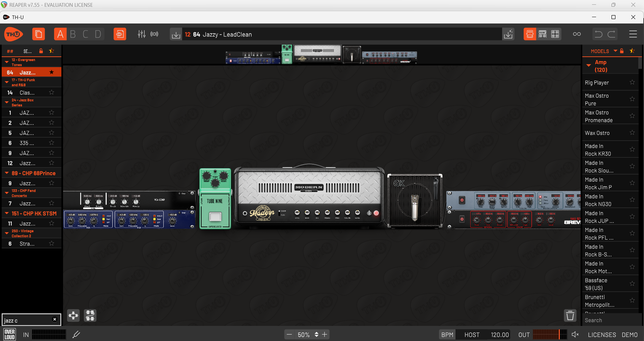Click the DEMO button
Viewport: 644px width, 341px height.
(x=630, y=335)
